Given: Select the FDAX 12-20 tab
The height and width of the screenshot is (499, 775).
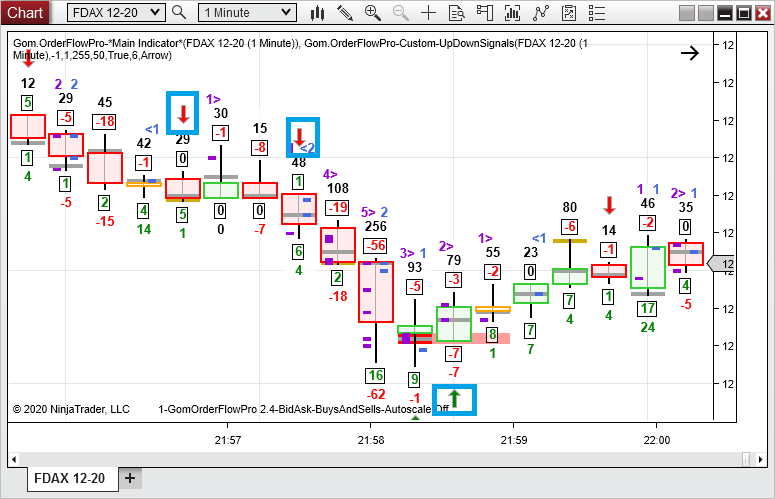Looking at the screenshot, I should tap(69, 478).
